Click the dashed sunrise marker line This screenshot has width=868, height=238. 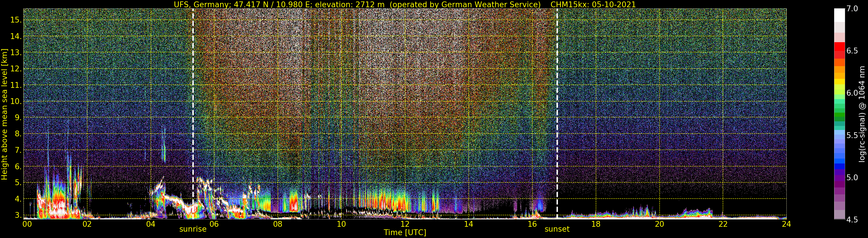click(193, 114)
